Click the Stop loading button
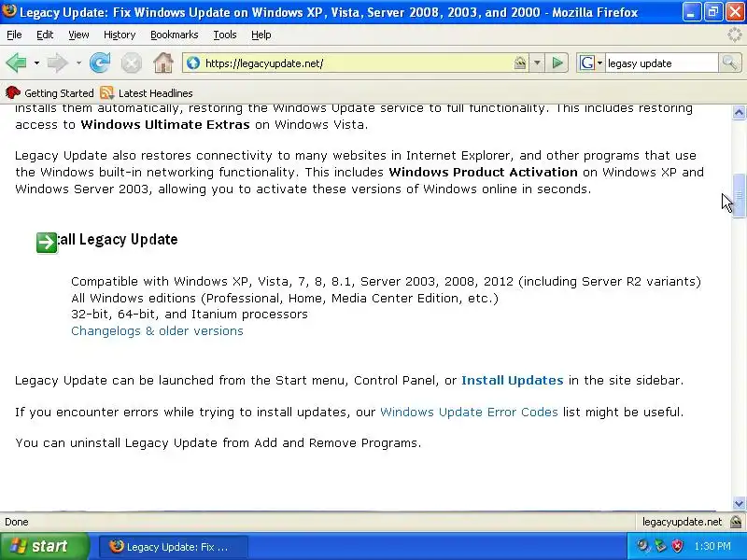The image size is (747, 560). (131, 63)
